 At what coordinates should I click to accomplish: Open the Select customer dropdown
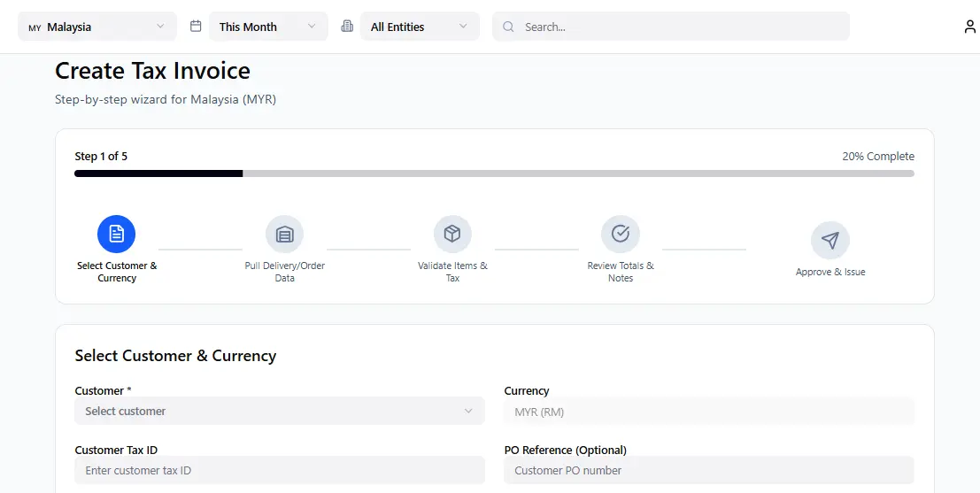(279, 411)
